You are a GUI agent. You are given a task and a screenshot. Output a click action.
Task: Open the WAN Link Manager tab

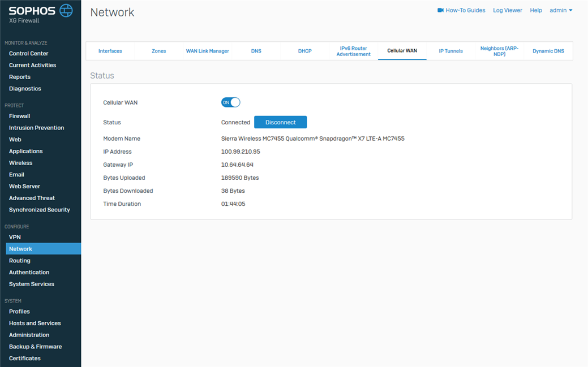click(207, 51)
